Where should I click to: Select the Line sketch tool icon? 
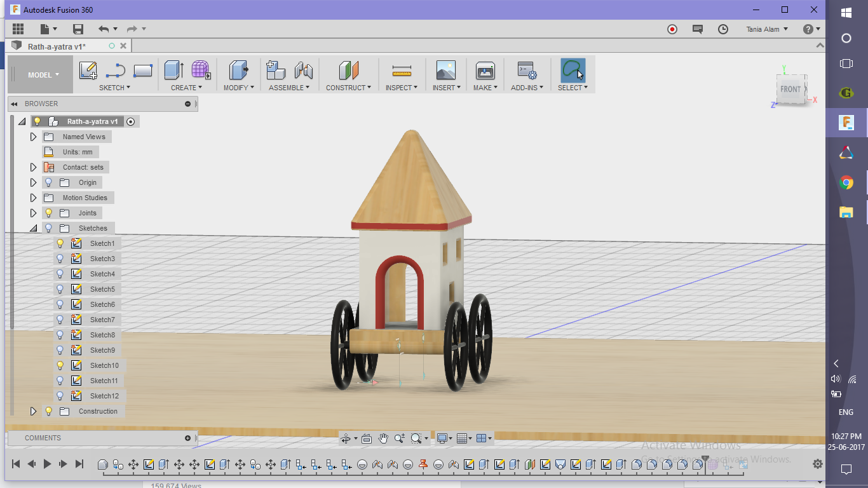(116, 71)
